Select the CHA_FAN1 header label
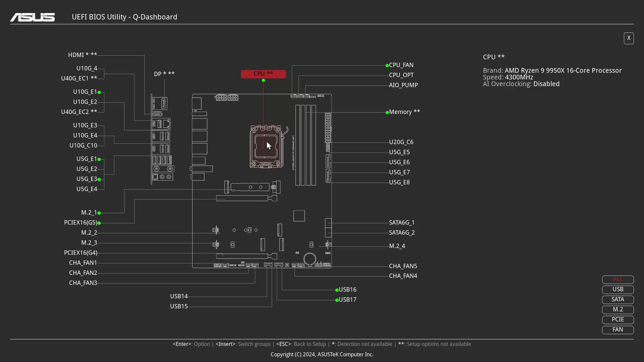 click(83, 263)
